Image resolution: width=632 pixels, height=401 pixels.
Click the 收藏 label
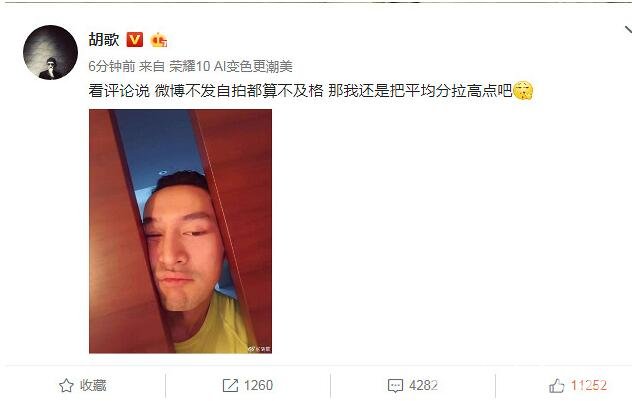point(93,385)
